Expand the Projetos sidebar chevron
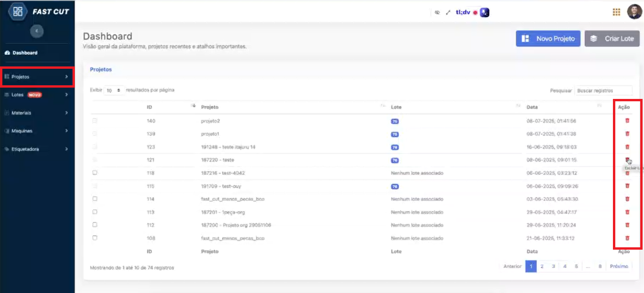 (66, 77)
